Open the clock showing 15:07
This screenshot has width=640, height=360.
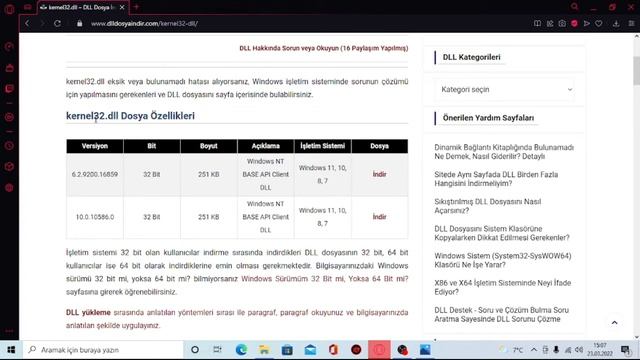pos(600,350)
